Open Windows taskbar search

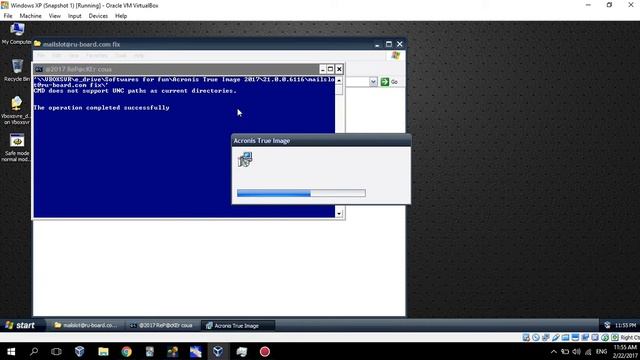pos(34,351)
